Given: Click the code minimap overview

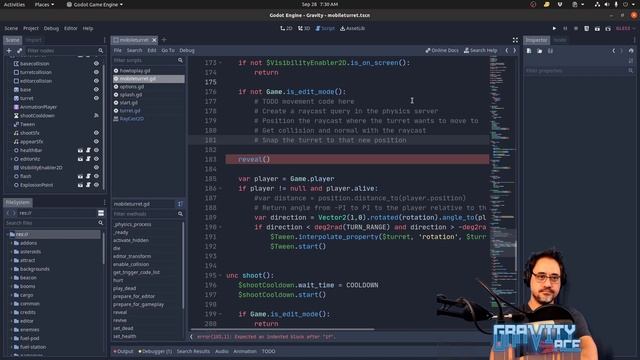Looking at the screenshot, I should [x=503, y=192].
